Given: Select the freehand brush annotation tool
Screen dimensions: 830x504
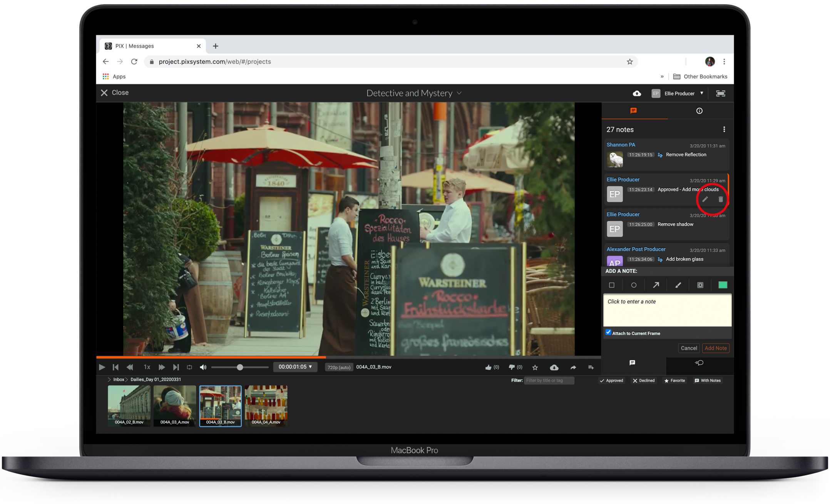Looking at the screenshot, I should click(678, 285).
